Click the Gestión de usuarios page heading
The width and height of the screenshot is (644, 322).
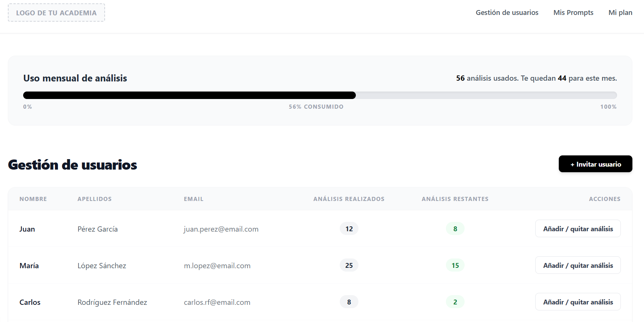[x=73, y=165]
